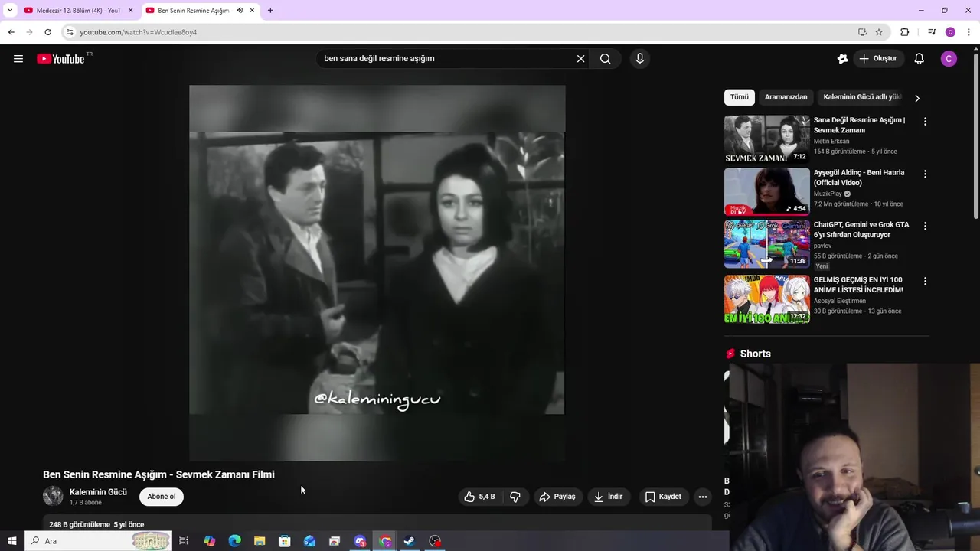
Task: Open the Sana Değil Resmine Aşığım video thumbnail
Action: tap(766, 139)
